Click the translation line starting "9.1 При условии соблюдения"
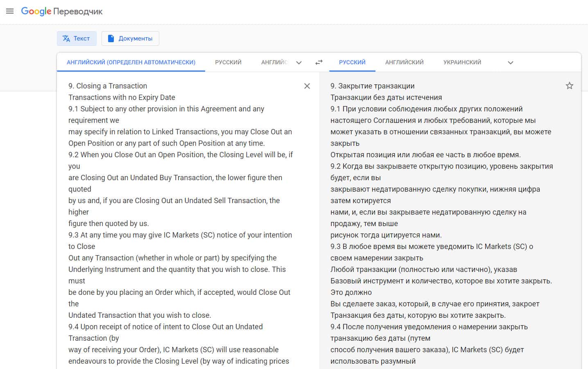Screen dimensions: 588x369 pyautogui.click(x=427, y=109)
